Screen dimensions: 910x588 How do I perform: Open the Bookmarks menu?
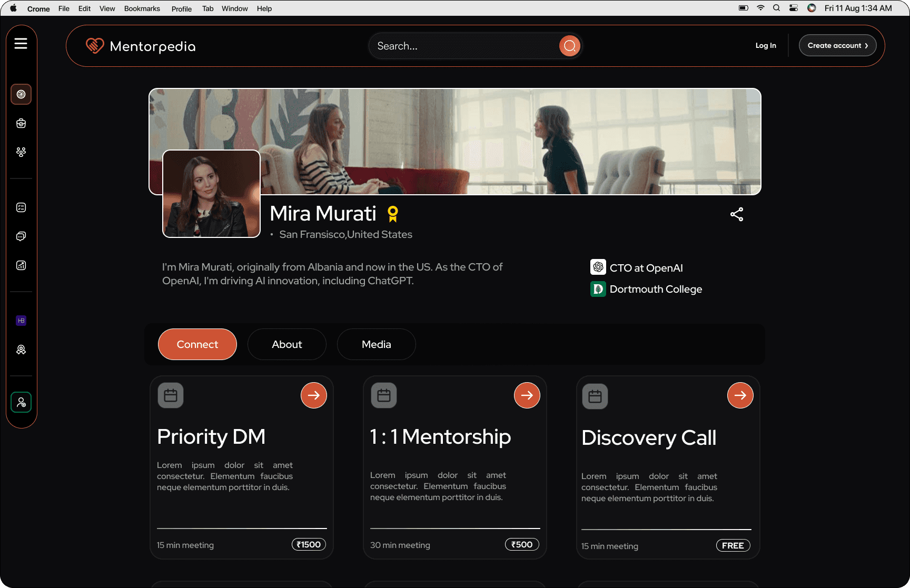click(142, 8)
